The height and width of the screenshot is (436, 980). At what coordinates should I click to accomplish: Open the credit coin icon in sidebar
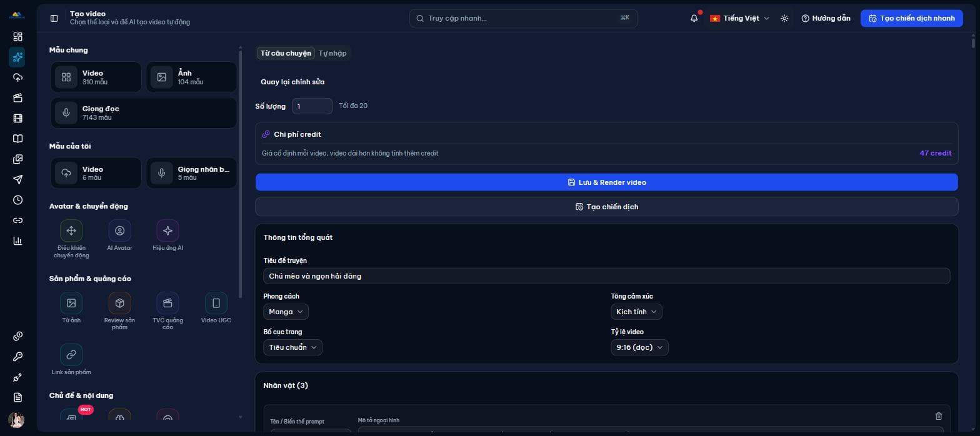(17, 337)
